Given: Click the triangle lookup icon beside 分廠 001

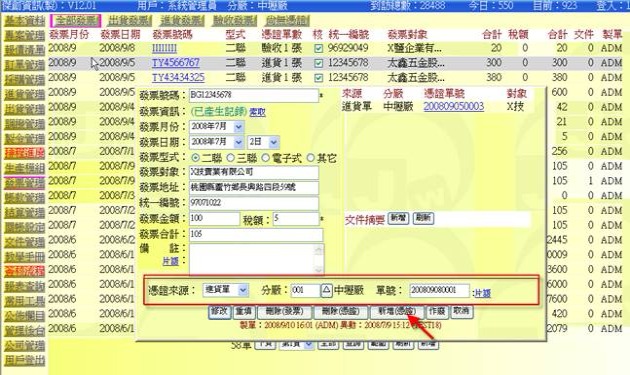Looking at the screenshot, I should click(x=326, y=290).
